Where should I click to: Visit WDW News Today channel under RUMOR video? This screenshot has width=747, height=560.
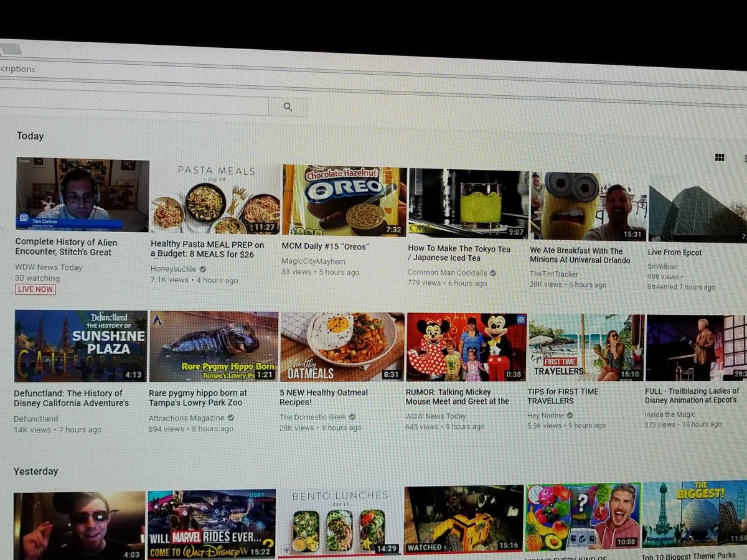pyautogui.click(x=436, y=416)
